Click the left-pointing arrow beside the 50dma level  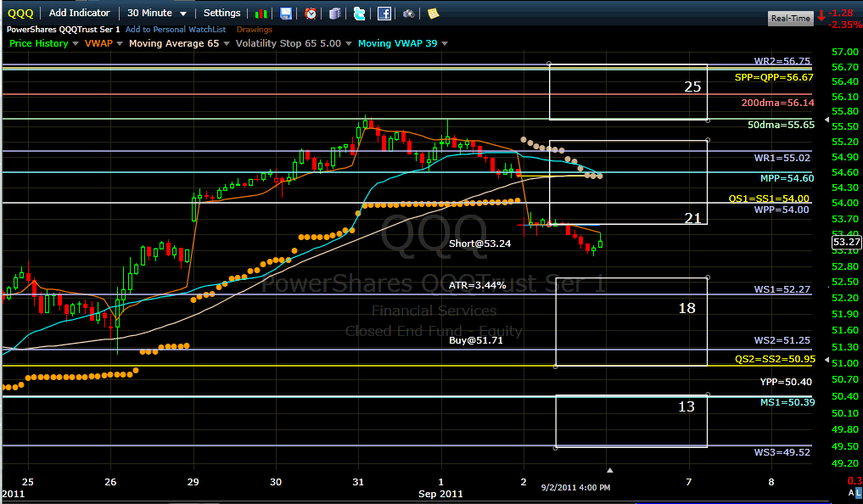[827, 120]
